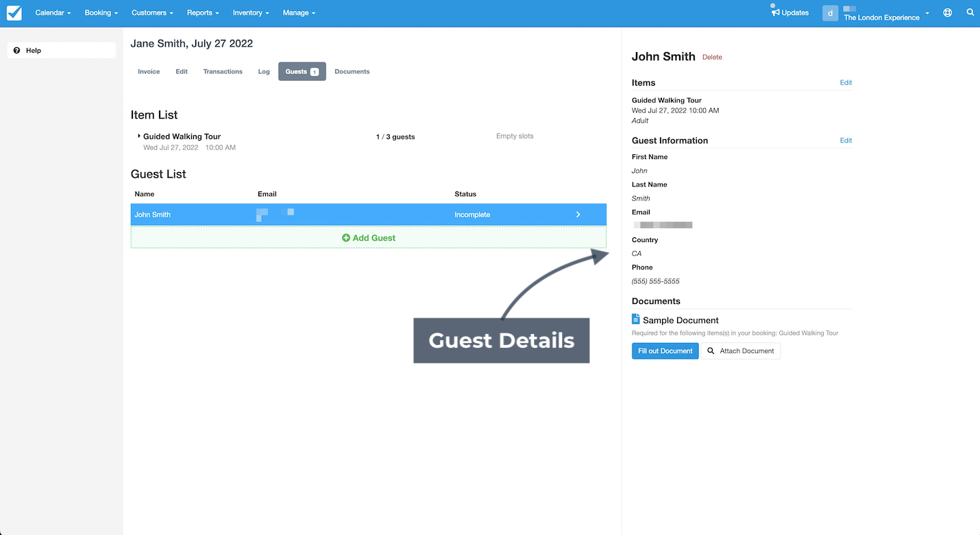
Task: Click the Sample Document title
Action: point(681,320)
